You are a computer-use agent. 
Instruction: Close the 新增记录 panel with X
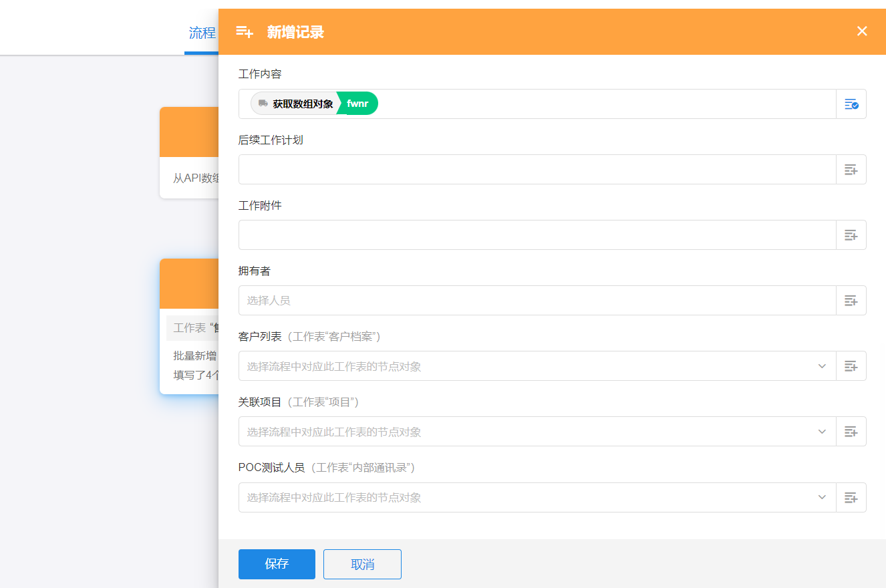click(862, 31)
